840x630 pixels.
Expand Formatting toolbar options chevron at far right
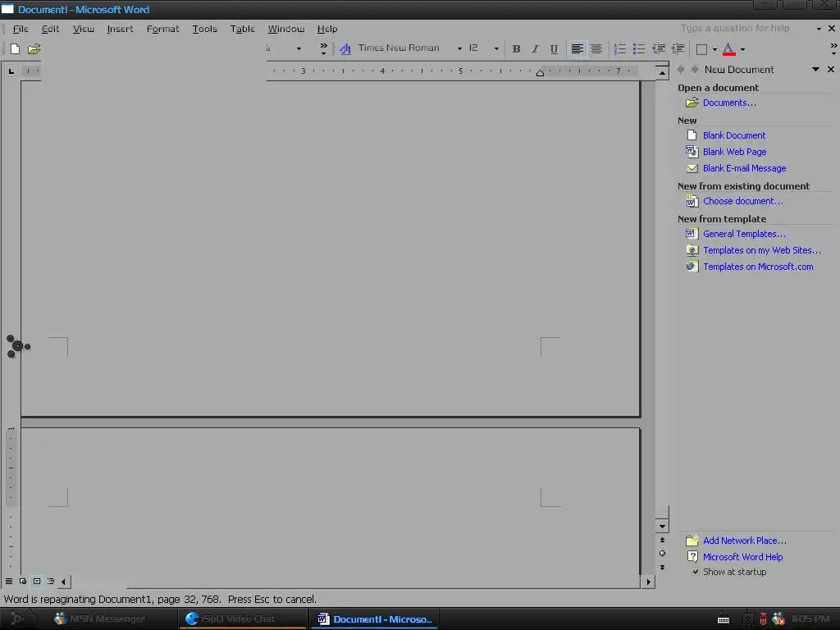tap(833, 48)
